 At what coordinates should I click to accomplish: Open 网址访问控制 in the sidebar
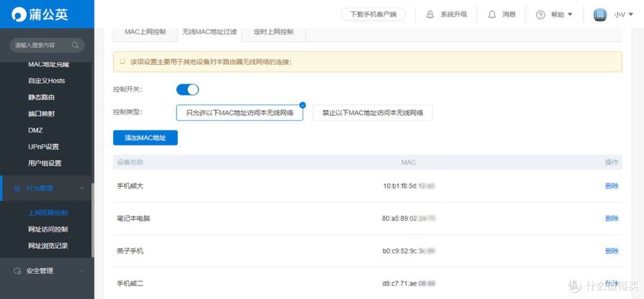[x=48, y=230]
